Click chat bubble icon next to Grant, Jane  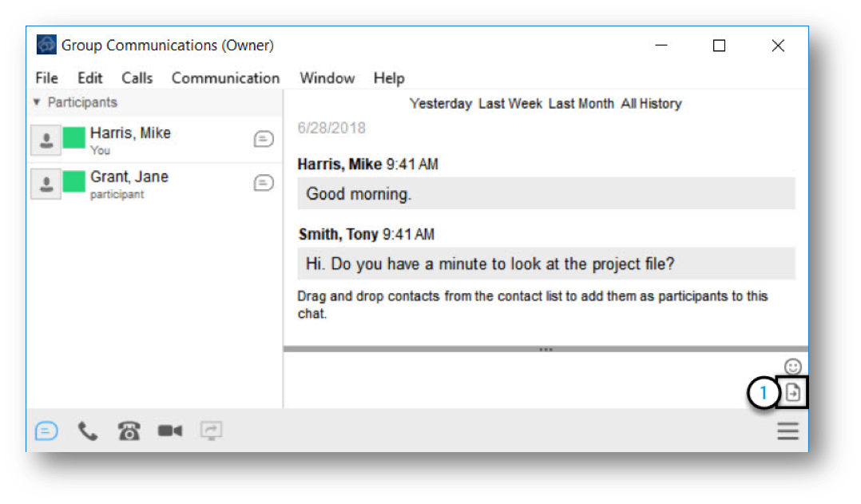click(x=264, y=183)
